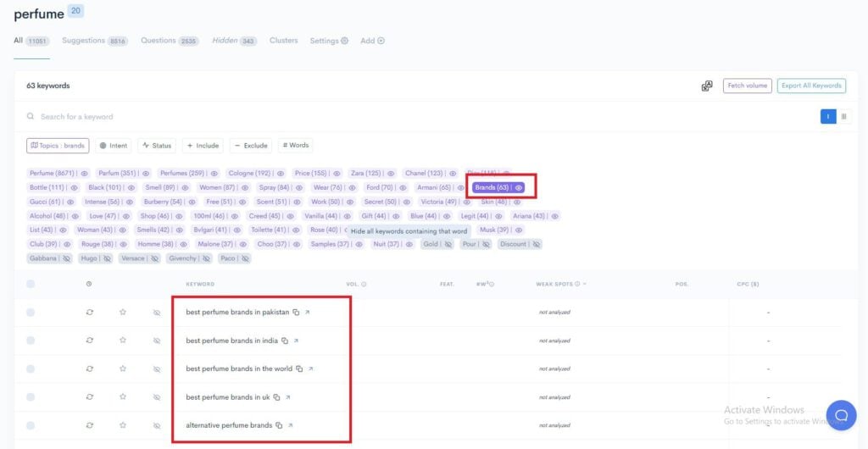Click the clock icon in the table header

click(89, 284)
